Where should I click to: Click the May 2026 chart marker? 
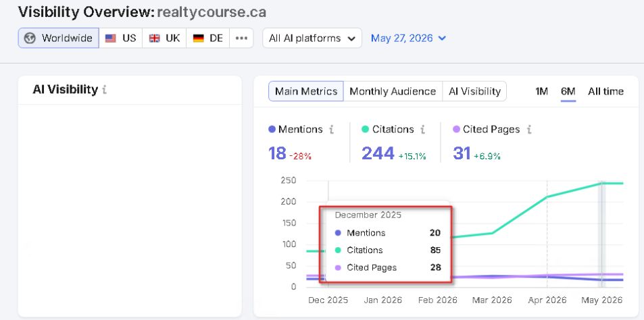(x=601, y=234)
